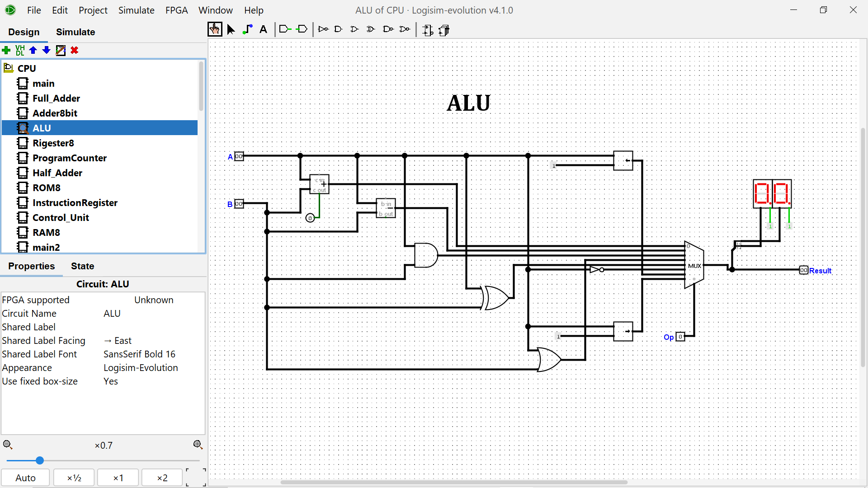Image resolution: width=868 pixels, height=488 pixels.
Task: Switch to the Properties tab
Action: 31,266
